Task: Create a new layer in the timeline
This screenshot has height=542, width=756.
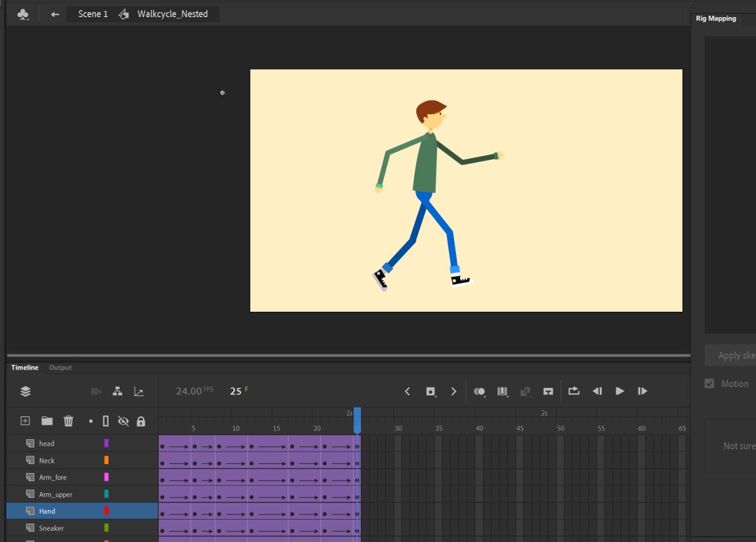Action: click(25, 421)
